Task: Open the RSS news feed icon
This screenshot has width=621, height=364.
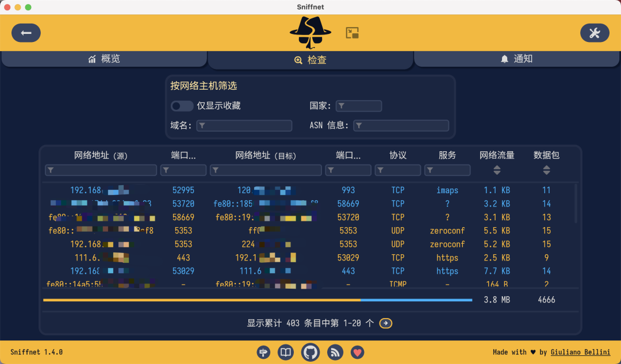Action: 335,352
